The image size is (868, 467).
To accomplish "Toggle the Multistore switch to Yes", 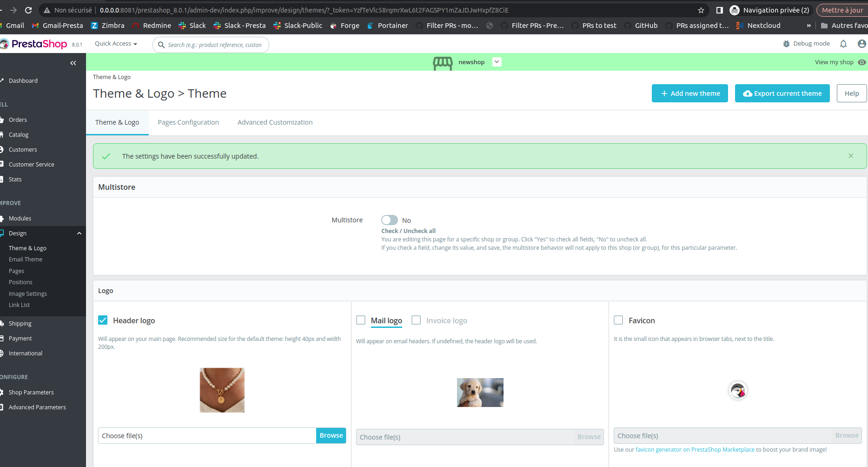I will [x=389, y=220].
